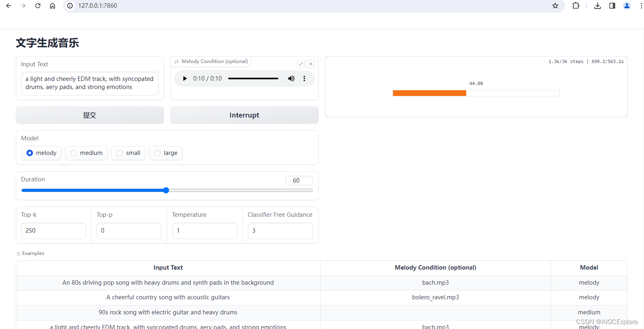Click bach.mp3 in the 80s pop row
644x329 pixels.
pos(435,283)
